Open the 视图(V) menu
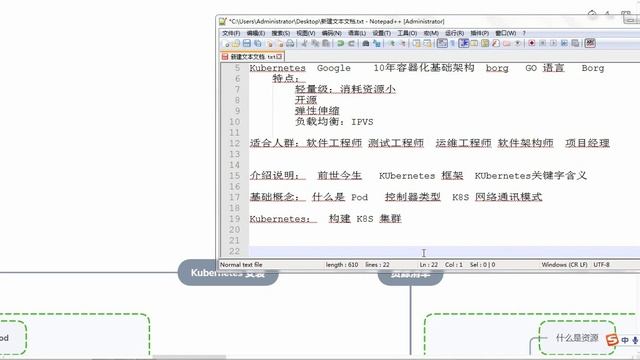 pyautogui.click(x=305, y=33)
